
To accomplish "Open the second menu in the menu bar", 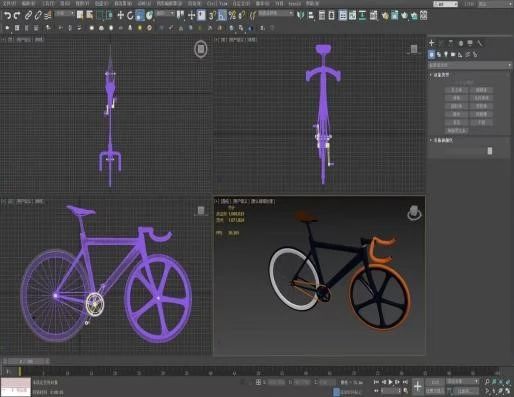I will coord(29,3).
